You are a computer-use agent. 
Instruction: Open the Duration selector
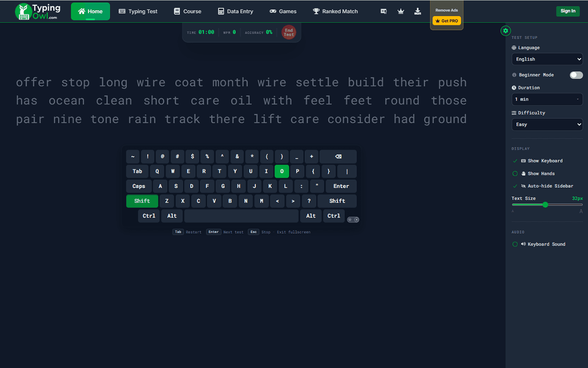pyautogui.click(x=547, y=99)
